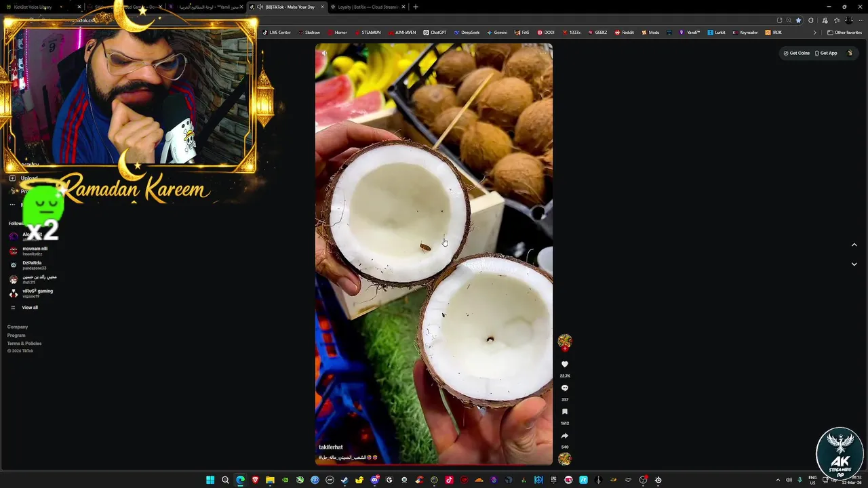
Task: Open DzPaNda following account
Action: click(x=28, y=265)
